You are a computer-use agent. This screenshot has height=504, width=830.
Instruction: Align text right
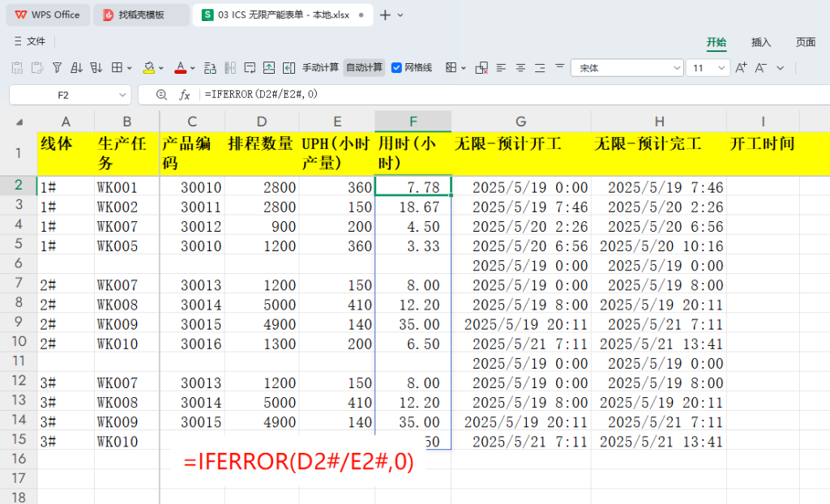coord(540,68)
